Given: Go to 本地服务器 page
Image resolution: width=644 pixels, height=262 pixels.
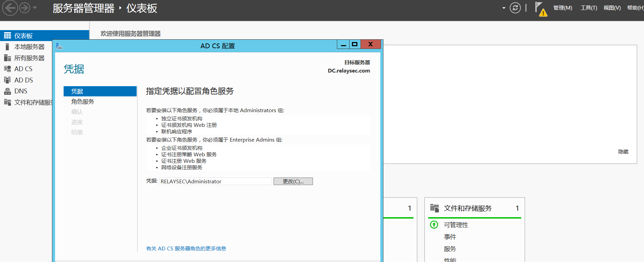Looking at the screenshot, I should click(x=29, y=47).
